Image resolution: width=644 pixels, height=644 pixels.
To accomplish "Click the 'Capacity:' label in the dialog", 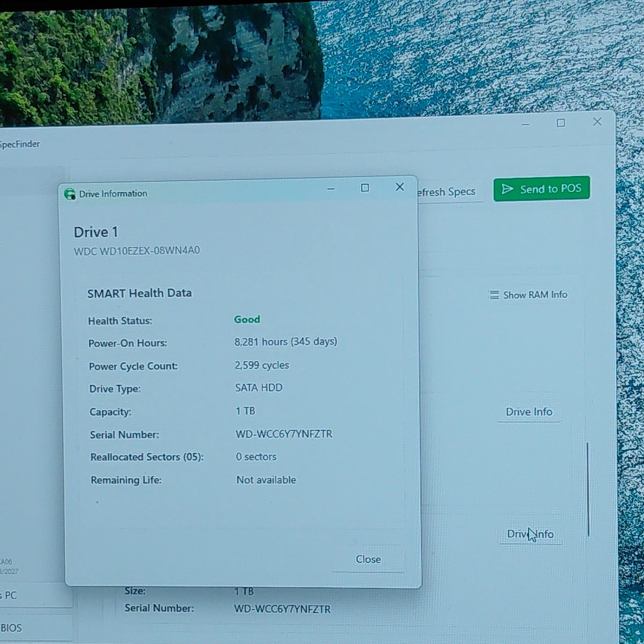I will coord(110,412).
